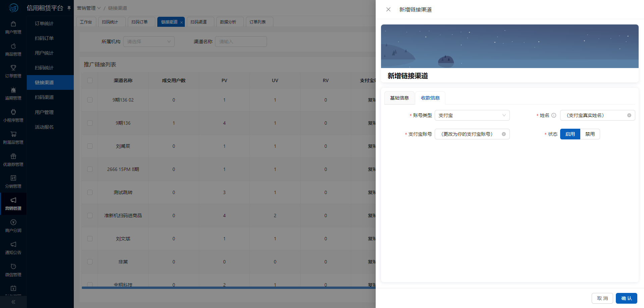Click the 支付宝账号 input field
The image size is (644, 308).
[472, 134]
